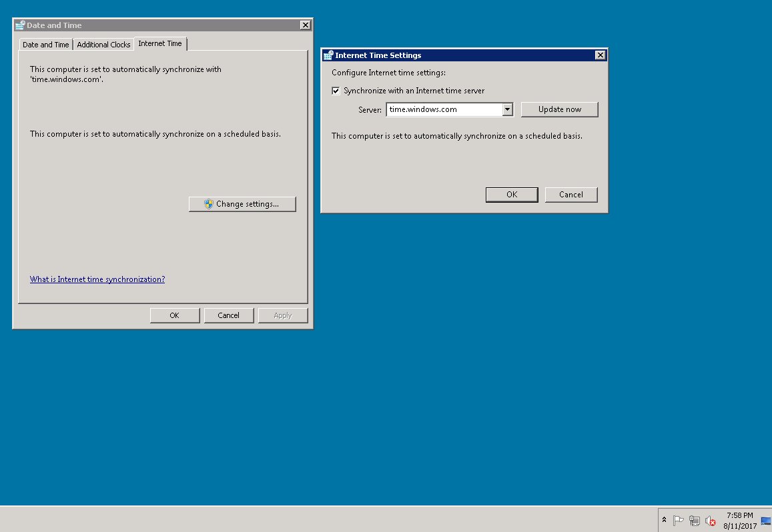Open the network icon in system tray
Image resolution: width=772 pixels, height=532 pixels.
[694, 520]
